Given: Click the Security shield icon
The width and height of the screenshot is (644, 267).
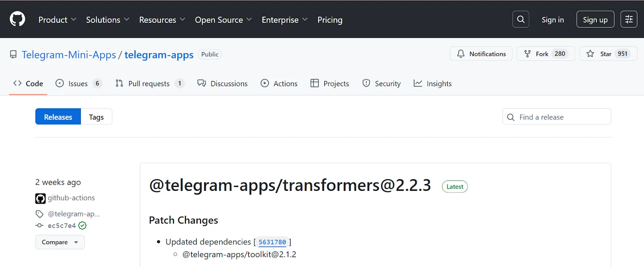Looking at the screenshot, I should pos(366,83).
